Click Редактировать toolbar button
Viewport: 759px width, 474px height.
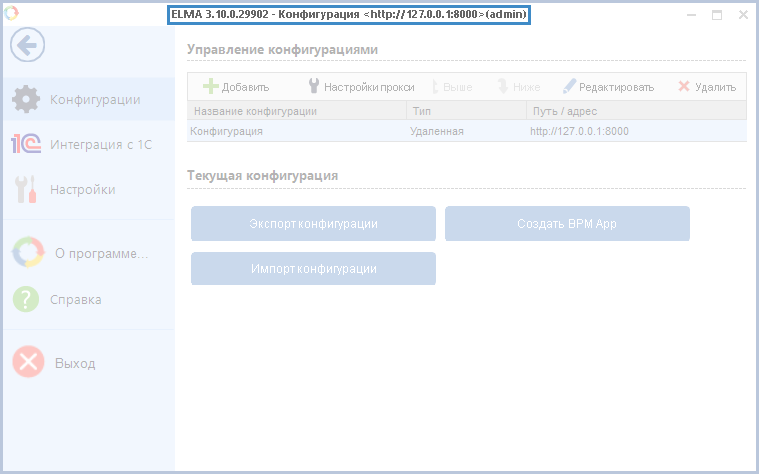pyautogui.click(x=608, y=87)
